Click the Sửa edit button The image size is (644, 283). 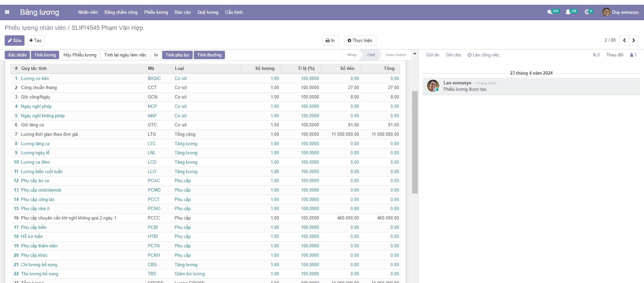[x=14, y=41]
